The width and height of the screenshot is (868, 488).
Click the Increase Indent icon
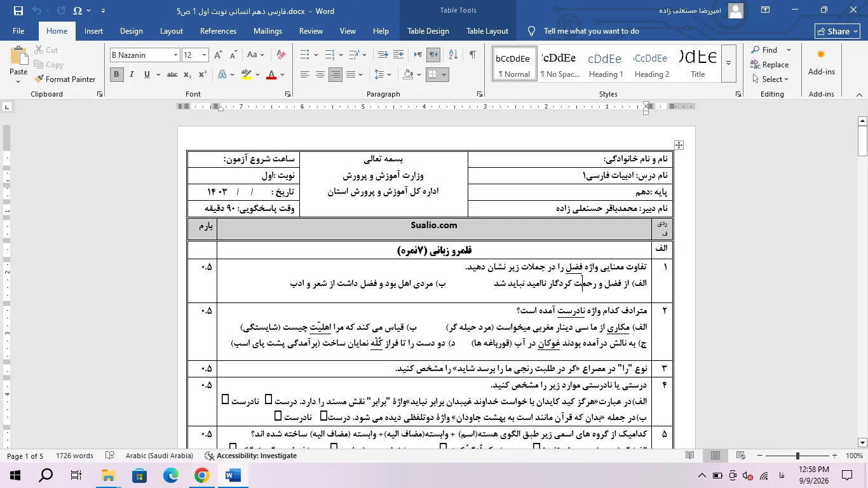click(x=399, y=55)
